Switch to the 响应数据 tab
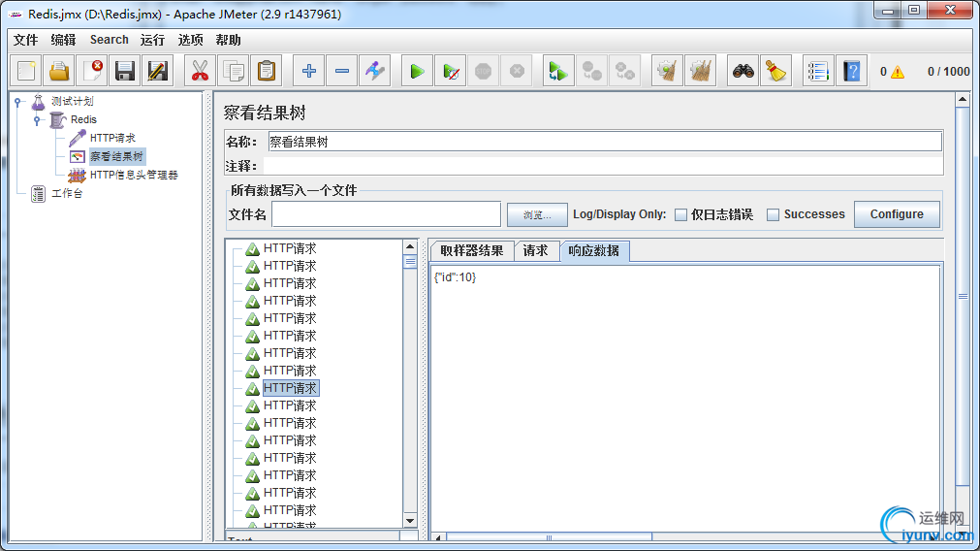980x551 pixels. pos(594,251)
